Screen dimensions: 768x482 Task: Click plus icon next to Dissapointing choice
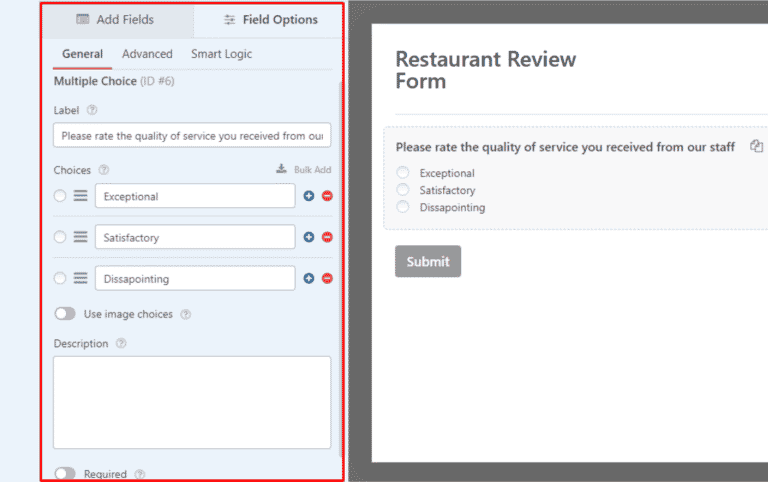309,278
